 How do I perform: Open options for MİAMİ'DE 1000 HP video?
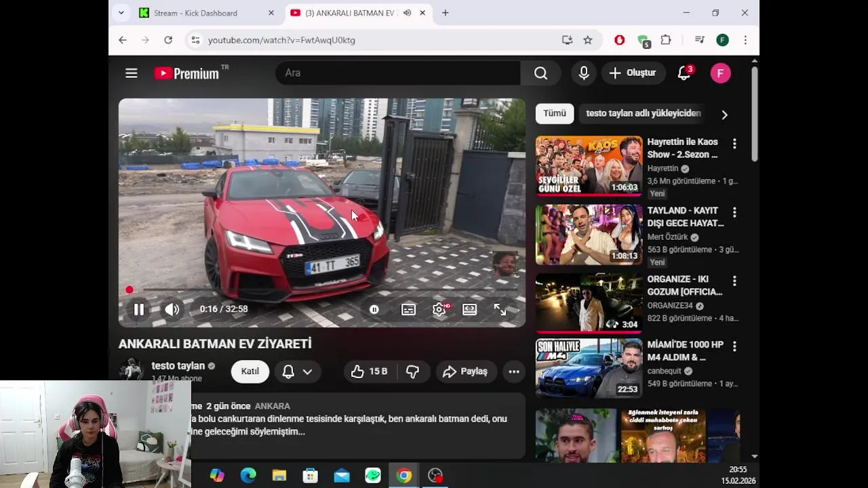(734, 346)
